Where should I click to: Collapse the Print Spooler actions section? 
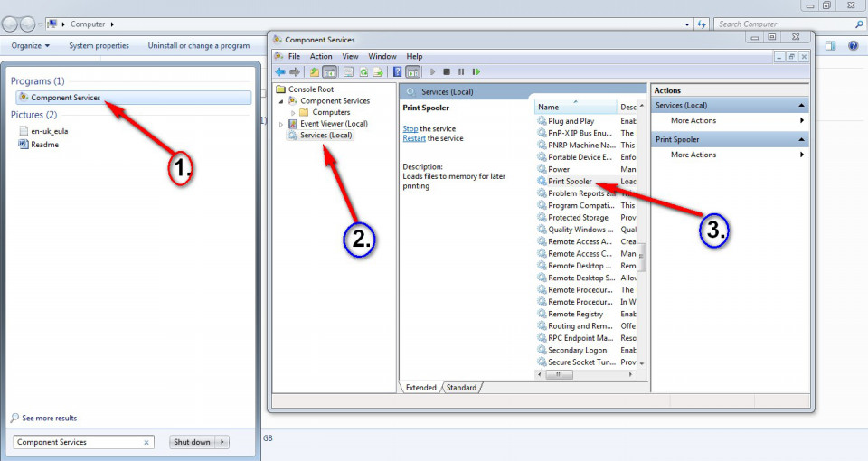[x=801, y=140]
